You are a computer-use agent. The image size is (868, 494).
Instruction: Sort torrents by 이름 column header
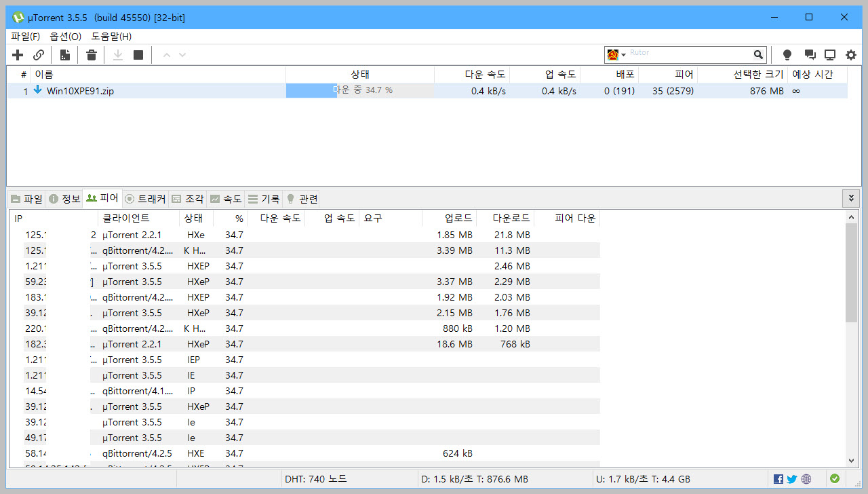[157, 75]
